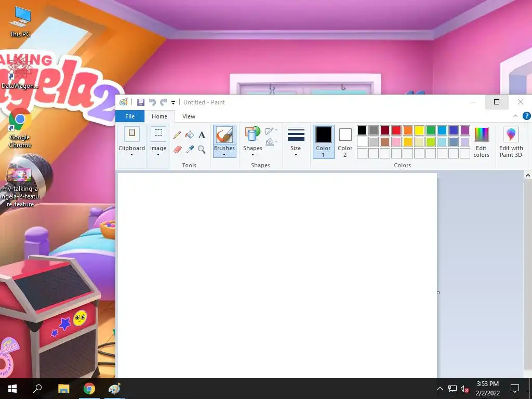The height and width of the screenshot is (399, 532).
Task: Open Customize Quick Access Toolbar dropdown
Action: pos(173,102)
